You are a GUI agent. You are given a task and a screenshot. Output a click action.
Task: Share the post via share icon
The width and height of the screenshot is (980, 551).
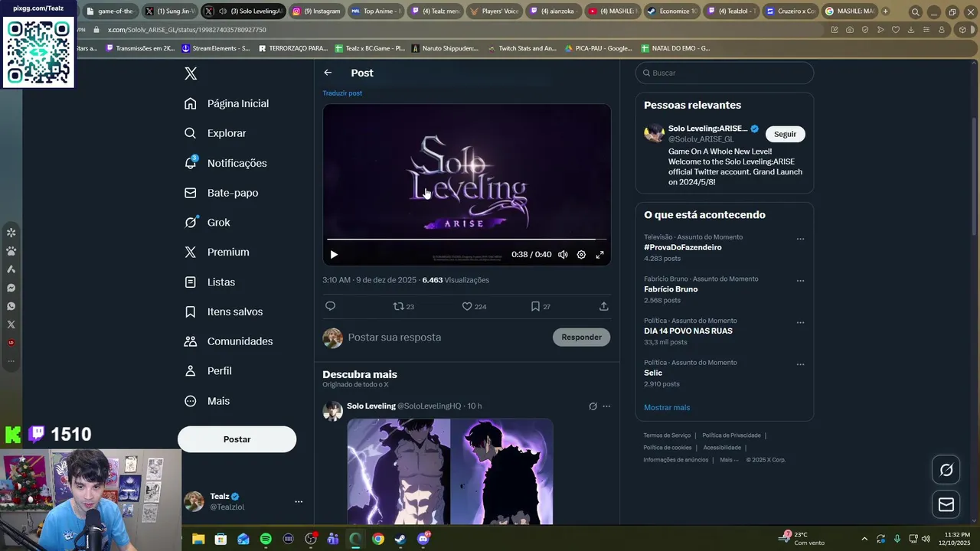pyautogui.click(x=603, y=306)
